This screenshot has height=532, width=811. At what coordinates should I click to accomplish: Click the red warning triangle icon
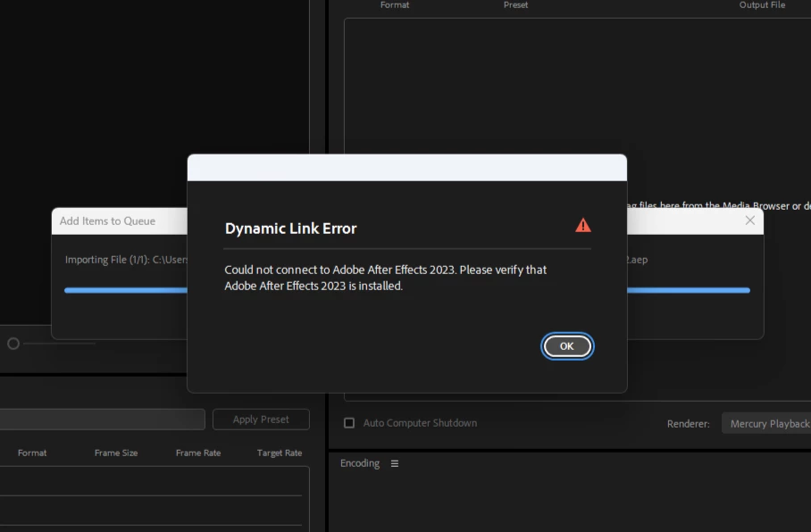(583, 226)
